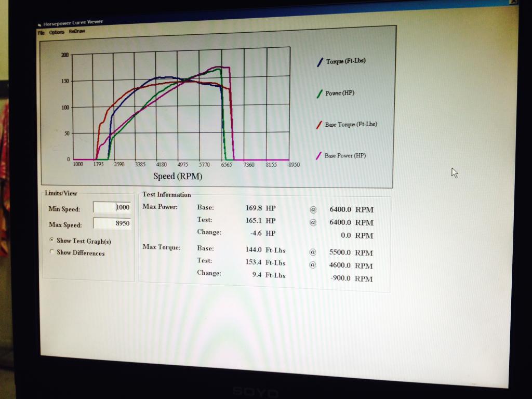Click the 4600.0 RPM value

351,265
